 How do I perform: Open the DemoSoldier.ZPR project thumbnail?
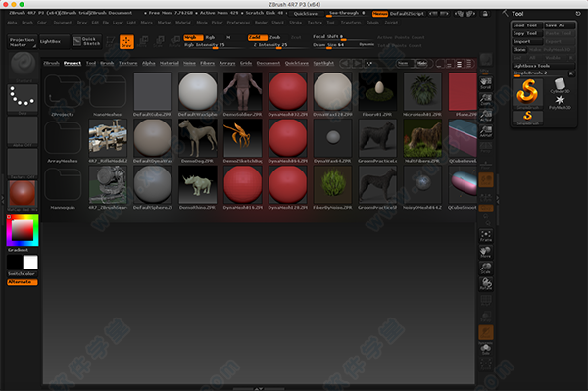[243, 94]
